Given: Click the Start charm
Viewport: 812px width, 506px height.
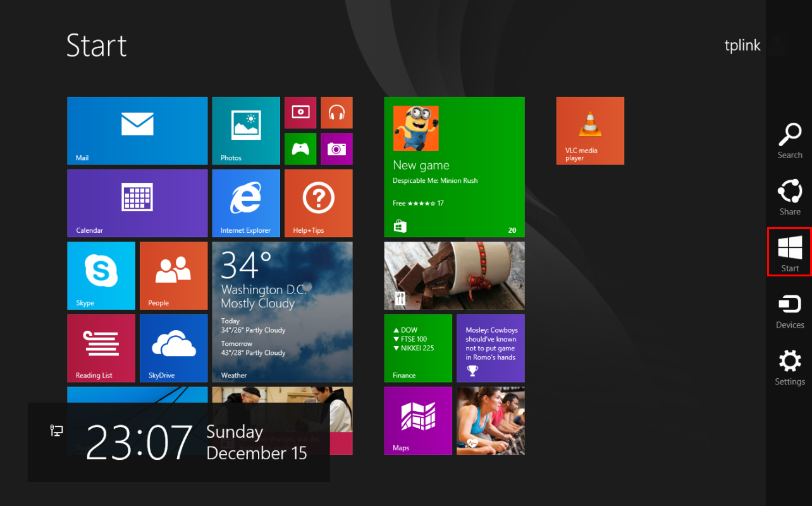Looking at the screenshot, I should 789,252.
